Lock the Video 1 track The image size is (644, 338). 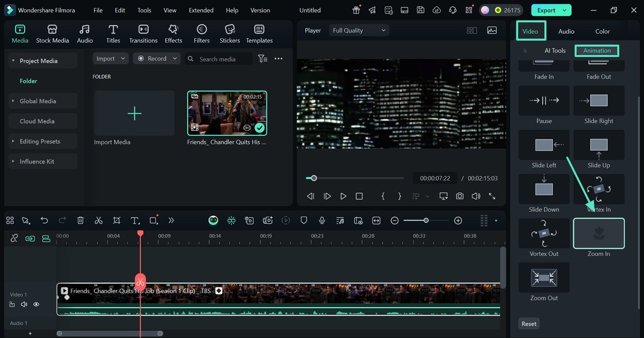tap(12, 304)
